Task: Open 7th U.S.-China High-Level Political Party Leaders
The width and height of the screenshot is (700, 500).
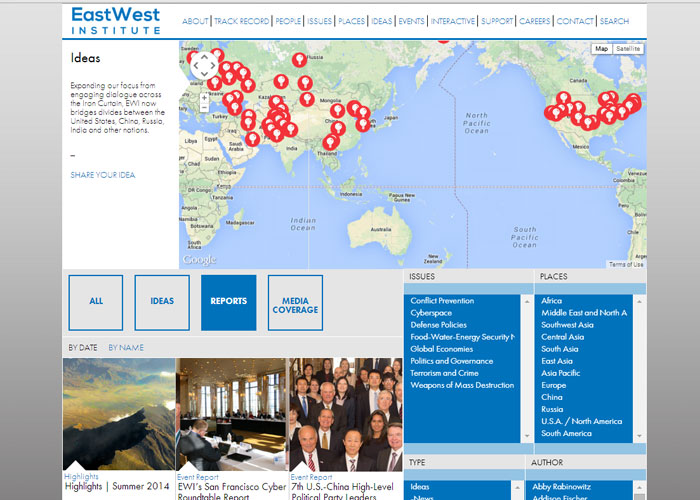Action: 343,491
